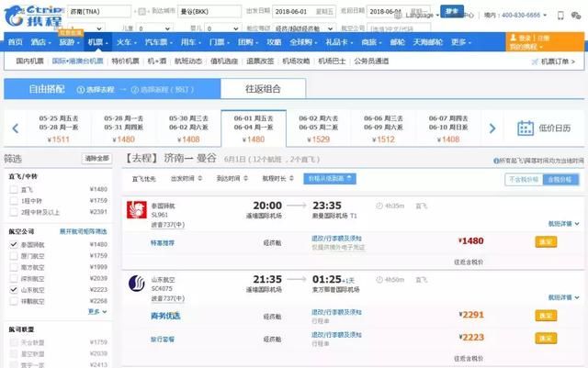
Task: Click the swap cities icon
Action: pyautogui.click(x=141, y=12)
